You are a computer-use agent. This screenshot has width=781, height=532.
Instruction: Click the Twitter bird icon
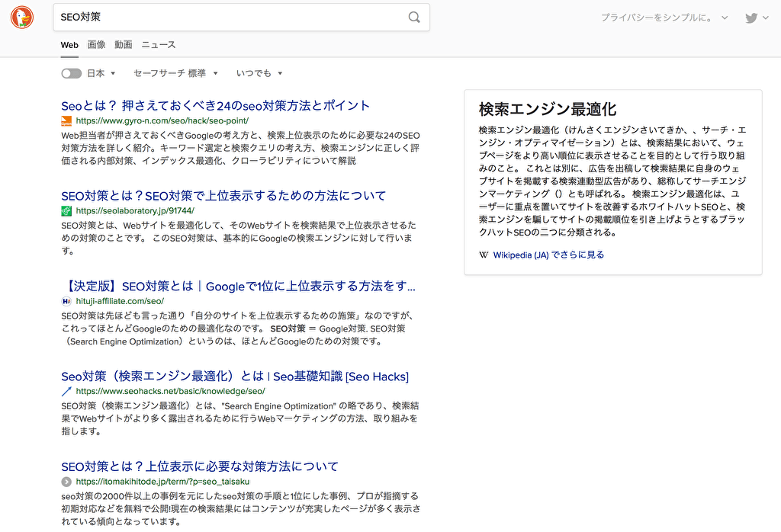tap(752, 18)
